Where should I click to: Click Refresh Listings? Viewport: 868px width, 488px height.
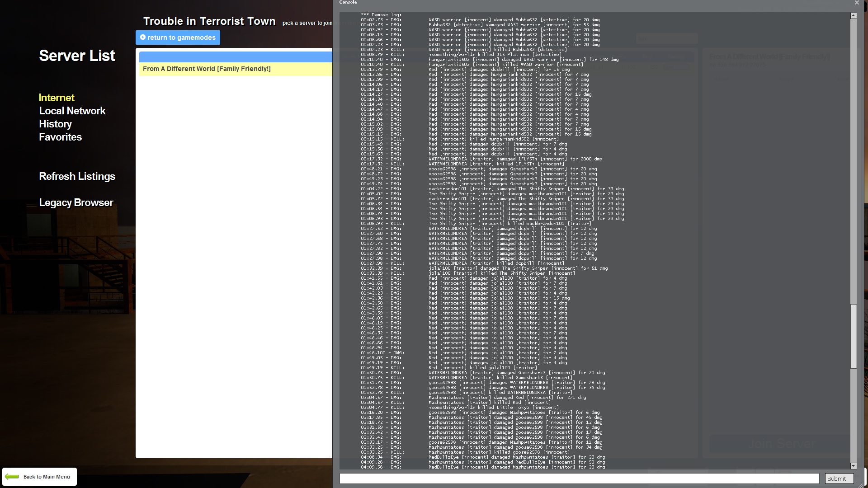77,176
